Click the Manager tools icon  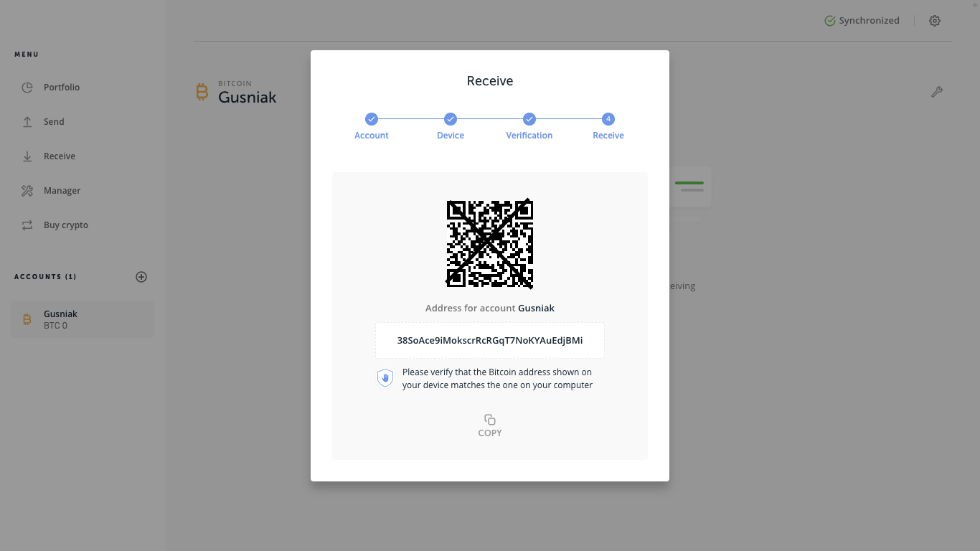[x=27, y=191]
